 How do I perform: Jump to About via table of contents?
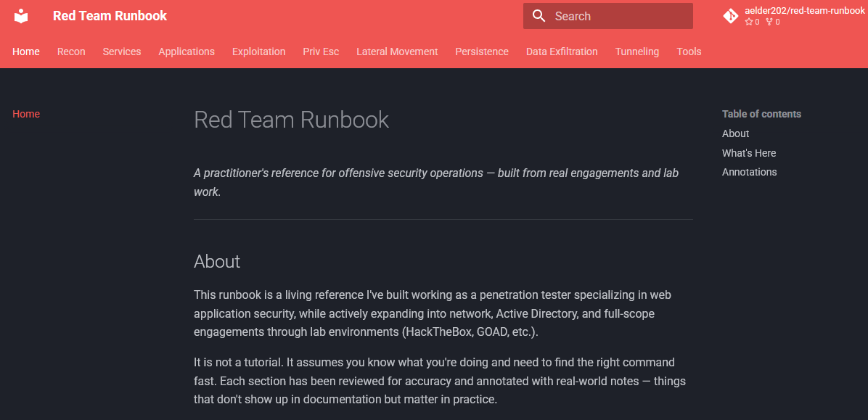(735, 133)
